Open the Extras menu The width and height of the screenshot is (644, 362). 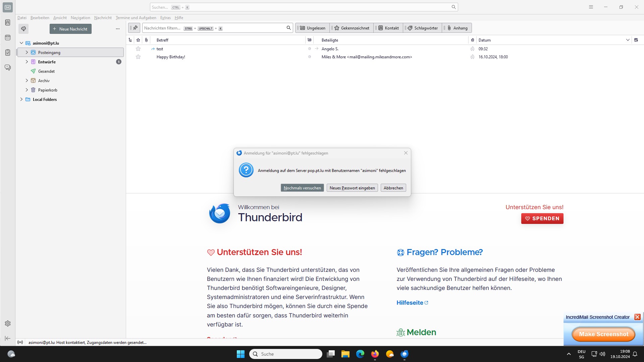coord(165,18)
